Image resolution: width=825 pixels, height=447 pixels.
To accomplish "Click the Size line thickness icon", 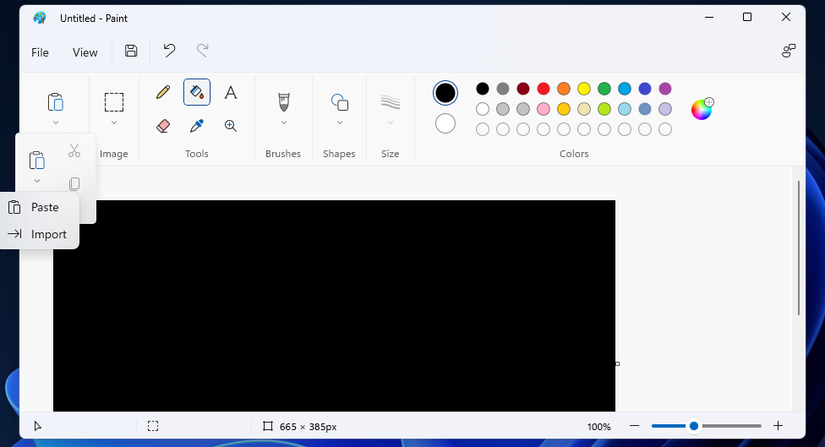I will tap(390, 102).
